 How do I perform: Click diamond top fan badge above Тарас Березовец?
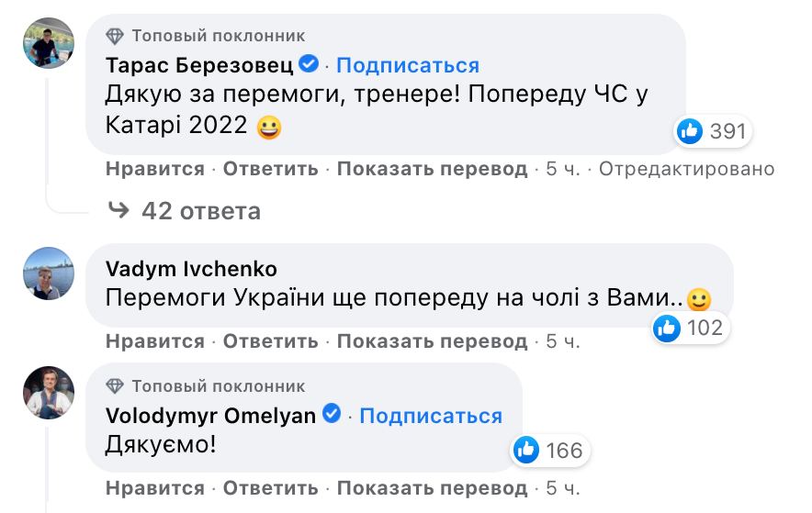click(115, 37)
